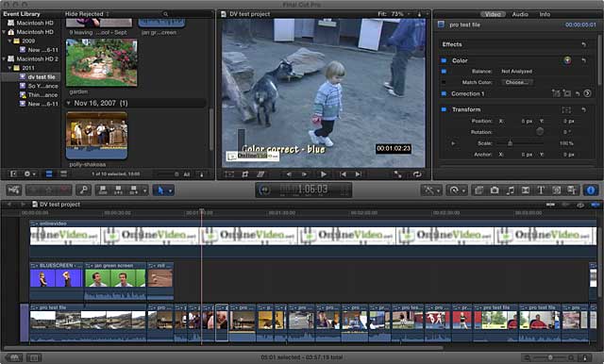Click Choose button for Match Color
This screenshot has width=604, height=364.
(516, 82)
